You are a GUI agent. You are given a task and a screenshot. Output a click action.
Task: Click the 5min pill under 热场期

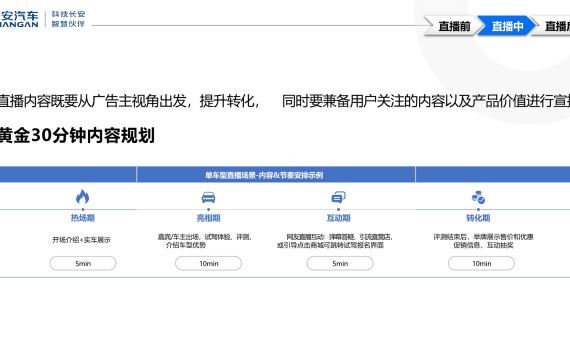pyautogui.click(x=83, y=263)
